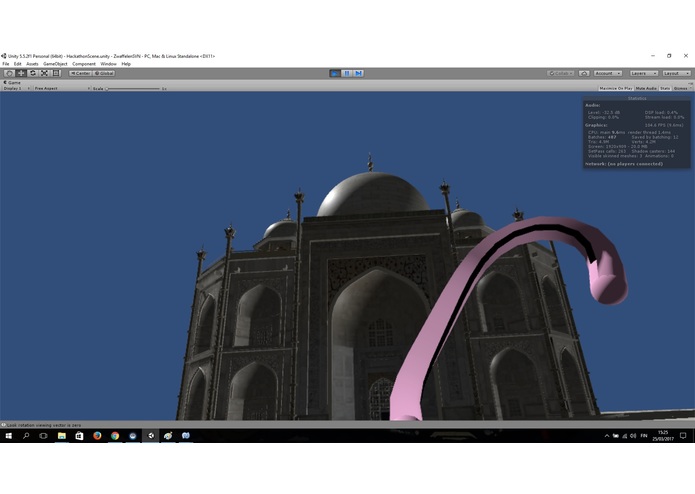Open the GameObject menu
The width and height of the screenshot is (695, 494).
(55, 64)
